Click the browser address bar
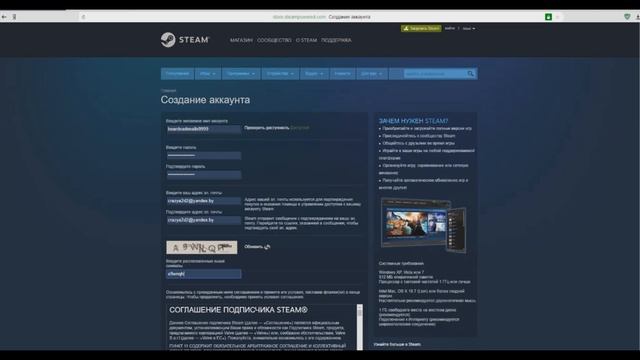640x360 pixels. coord(322,17)
